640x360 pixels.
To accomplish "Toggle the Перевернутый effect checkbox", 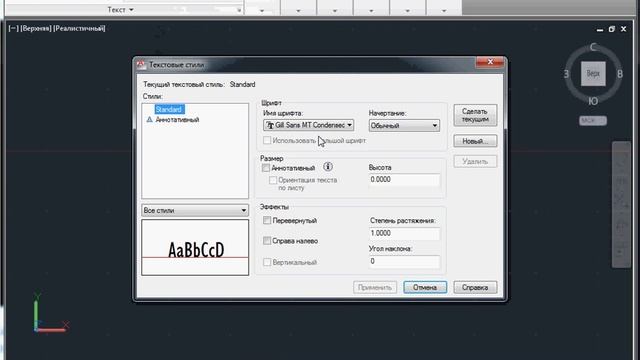I will coord(267,220).
